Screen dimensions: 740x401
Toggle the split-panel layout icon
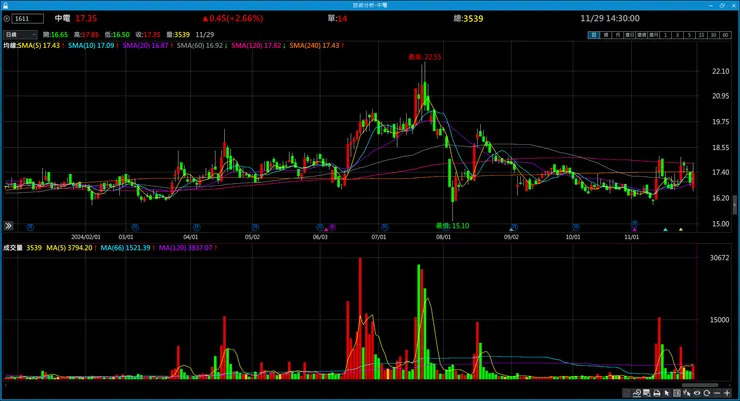pyautogui.click(x=677, y=393)
